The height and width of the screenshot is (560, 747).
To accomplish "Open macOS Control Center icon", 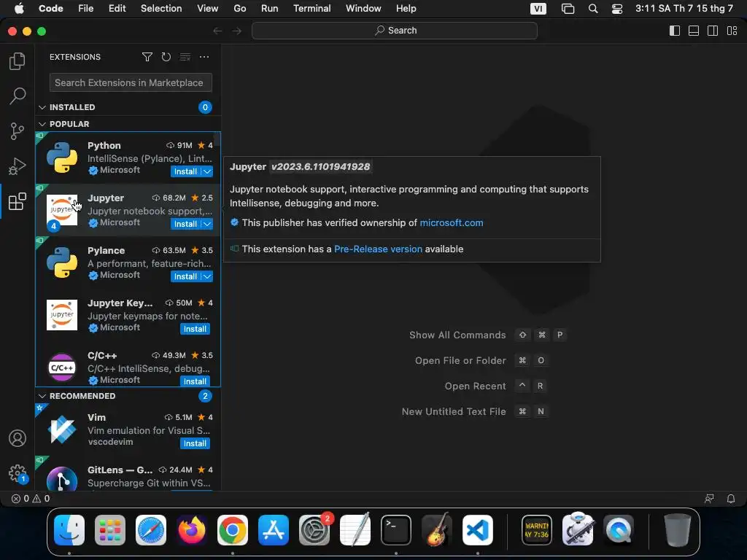I will pos(617,9).
